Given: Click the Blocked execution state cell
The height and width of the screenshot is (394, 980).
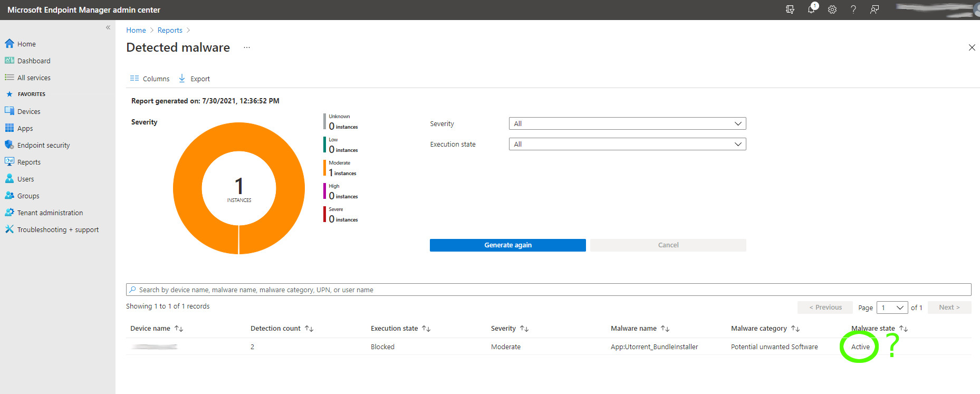Looking at the screenshot, I should 382,347.
